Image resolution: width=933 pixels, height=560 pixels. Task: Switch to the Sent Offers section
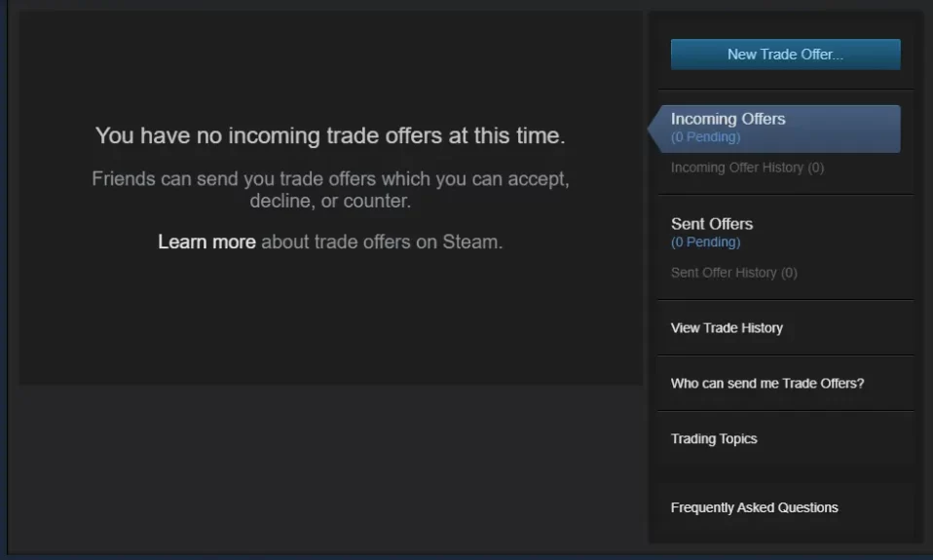point(712,224)
